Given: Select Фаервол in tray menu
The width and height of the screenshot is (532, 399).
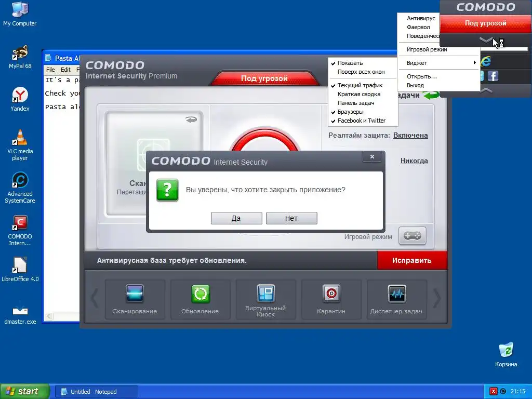Looking at the screenshot, I should click(418, 27).
